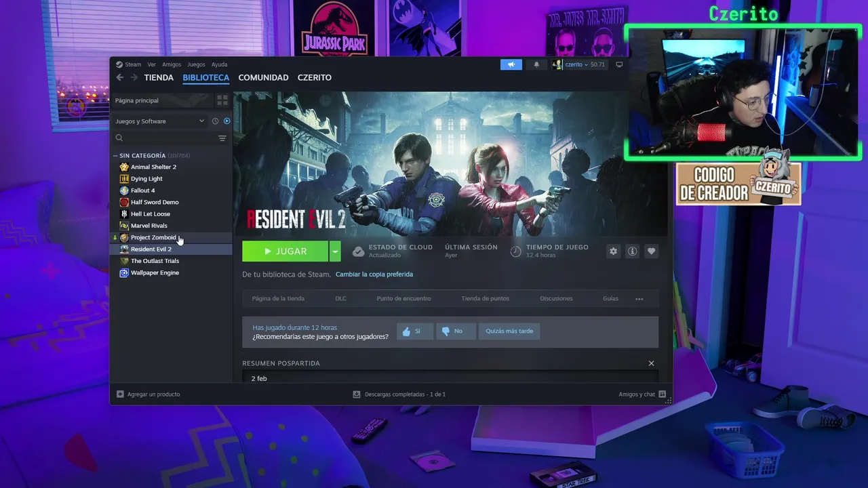Open Guías link

[610, 298]
